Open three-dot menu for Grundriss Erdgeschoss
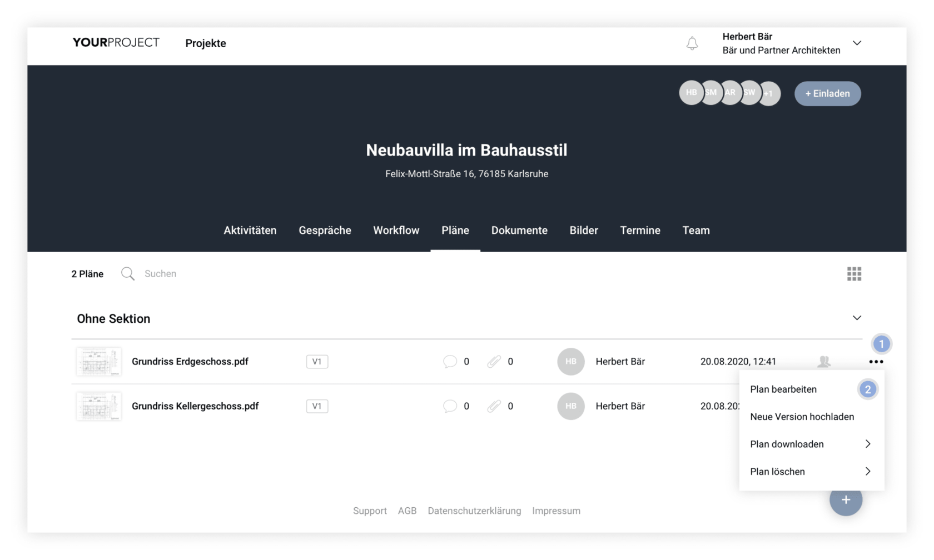This screenshot has width=934, height=560. (x=876, y=362)
